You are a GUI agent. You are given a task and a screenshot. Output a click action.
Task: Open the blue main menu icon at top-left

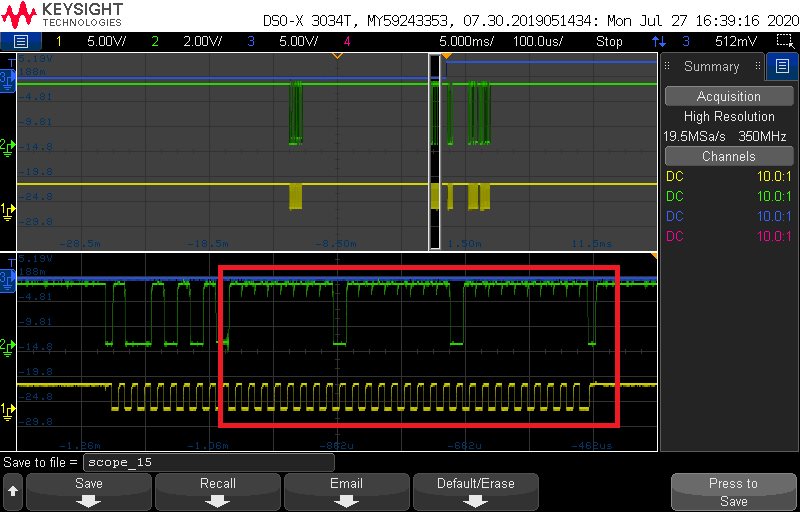point(20,41)
